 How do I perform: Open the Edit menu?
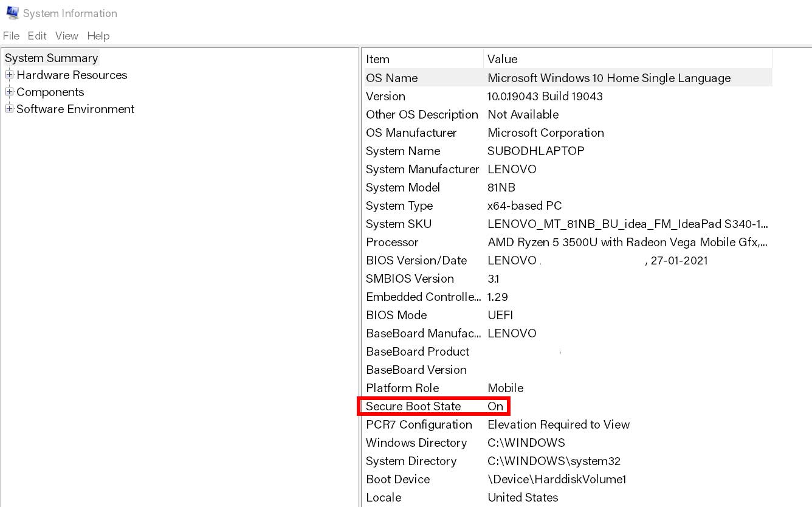click(x=37, y=36)
